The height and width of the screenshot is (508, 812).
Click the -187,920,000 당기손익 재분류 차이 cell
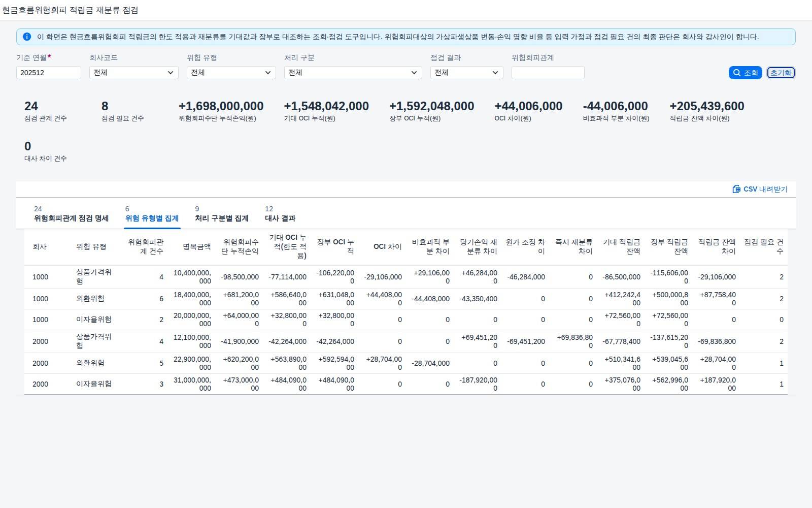coord(478,384)
